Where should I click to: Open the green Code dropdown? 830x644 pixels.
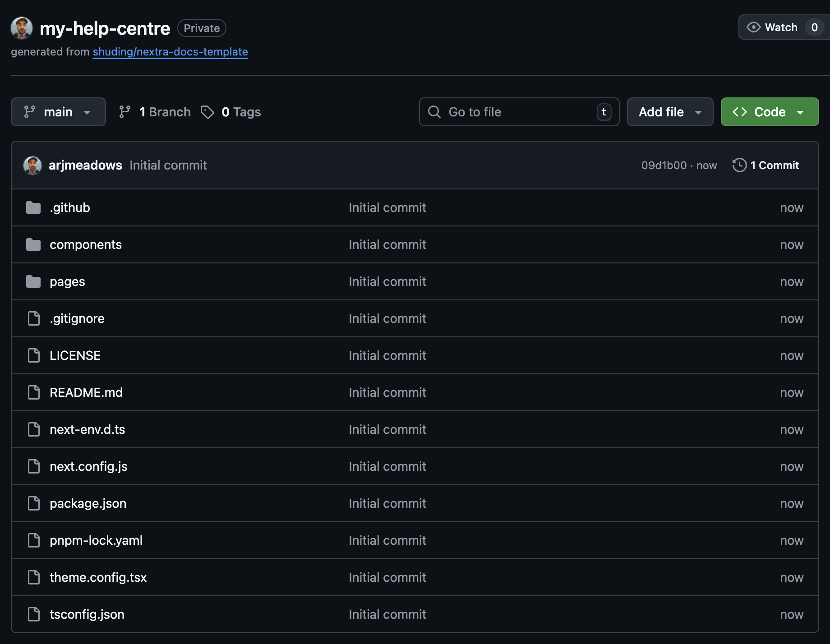(770, 112)
